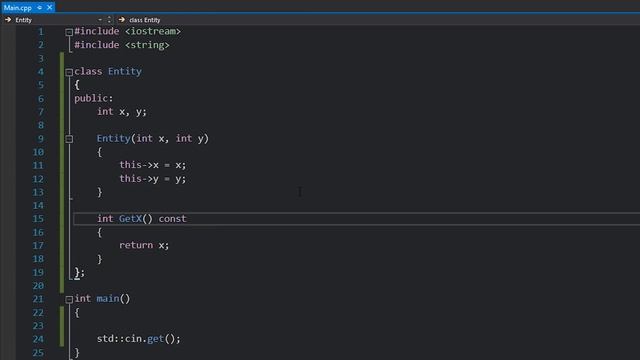
Task: Place cursor on 'int x, y;' declaration
Action: coord(122,111)
